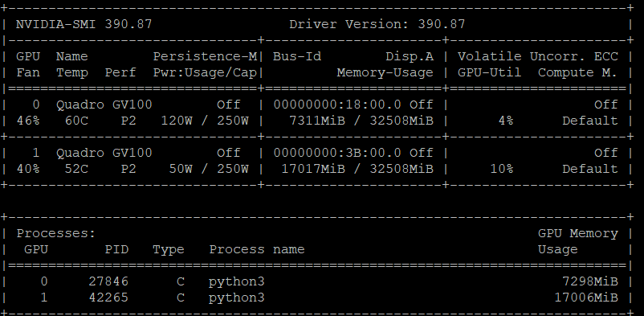Select bus ID 00000000:3B:00.0
This screenshot has width=644, height=316.
point(337,153)
